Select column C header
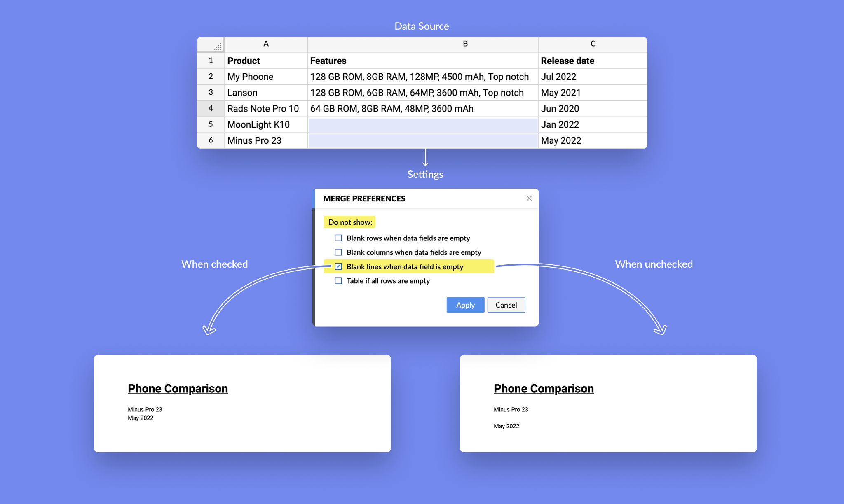Screen dimensions: 844x504 (x=593, y=44)
